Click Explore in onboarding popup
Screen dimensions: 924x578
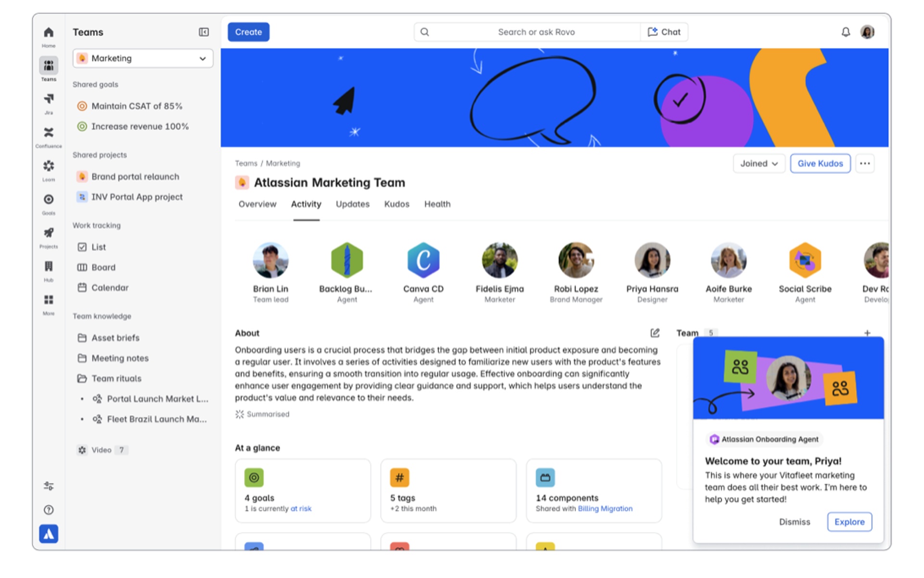(849, 522)
